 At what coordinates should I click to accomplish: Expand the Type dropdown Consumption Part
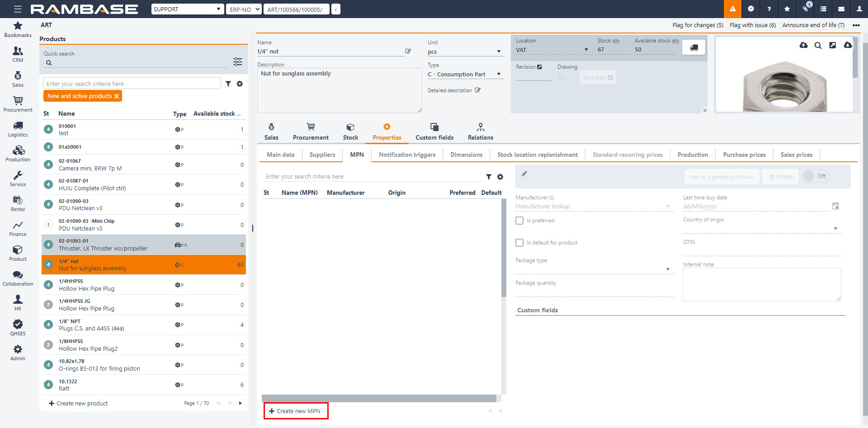click(465, 74)
